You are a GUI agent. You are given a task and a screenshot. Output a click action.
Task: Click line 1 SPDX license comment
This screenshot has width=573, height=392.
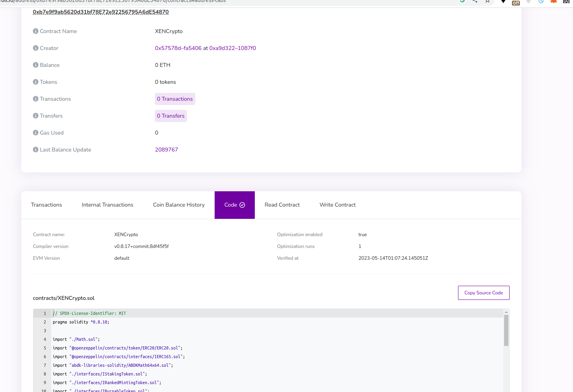[x=89, y=313]
